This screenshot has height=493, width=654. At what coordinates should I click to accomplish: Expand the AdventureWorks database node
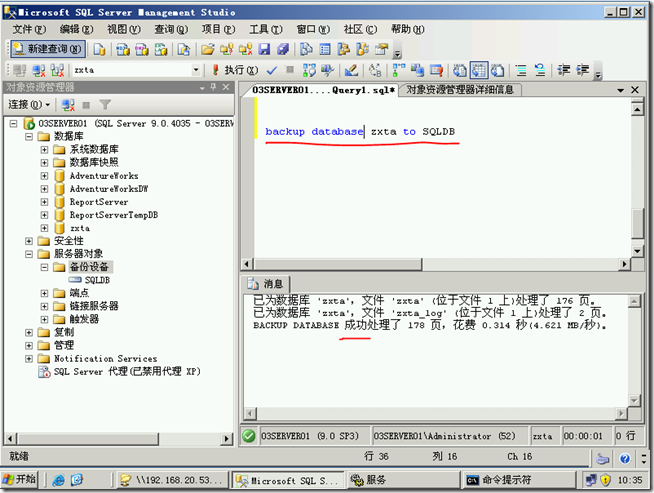pyautogui.click(x=44, y=176)
